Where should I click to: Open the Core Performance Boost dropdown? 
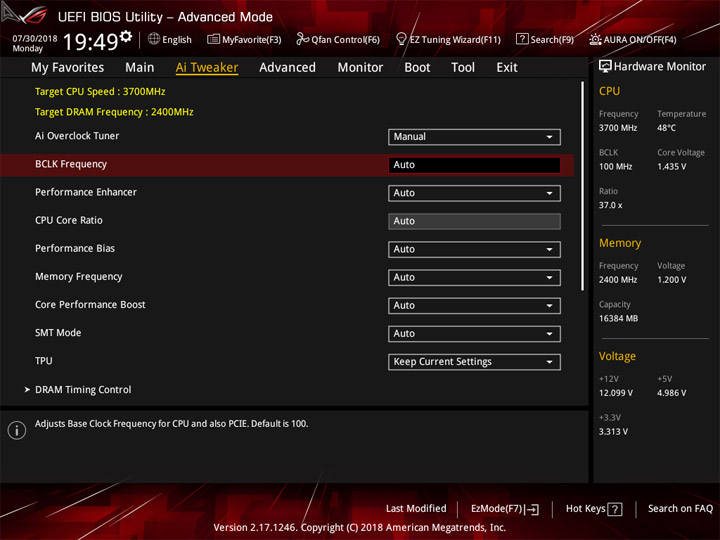pyautogui.click(x=474, y=306)
